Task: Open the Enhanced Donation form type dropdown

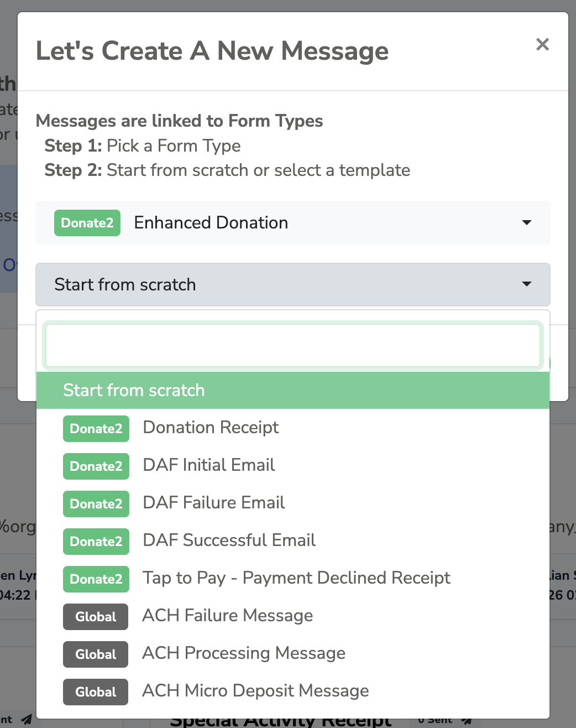Action: pos(293,223)
